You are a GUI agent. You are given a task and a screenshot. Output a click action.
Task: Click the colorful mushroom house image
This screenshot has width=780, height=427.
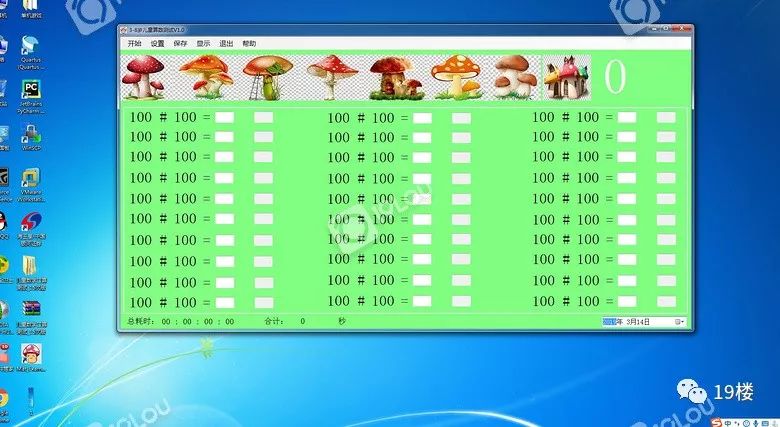[x=567, y=77]
